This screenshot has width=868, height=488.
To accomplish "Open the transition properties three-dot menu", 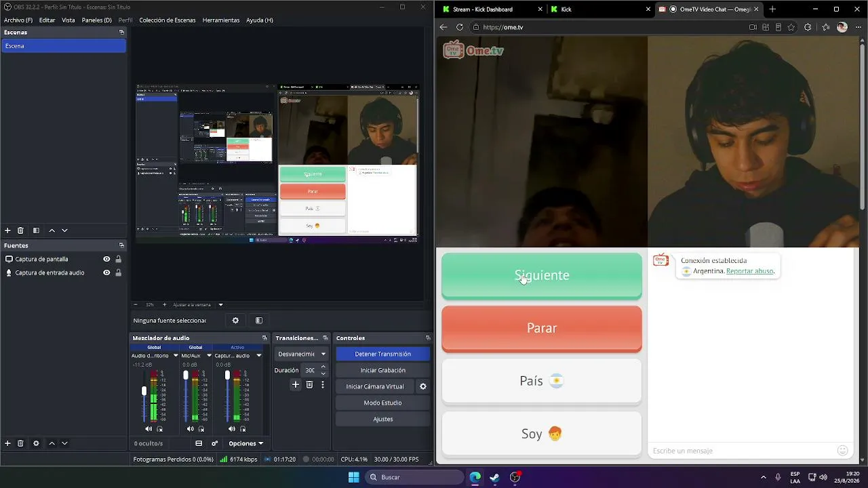I will coord(323,385).
